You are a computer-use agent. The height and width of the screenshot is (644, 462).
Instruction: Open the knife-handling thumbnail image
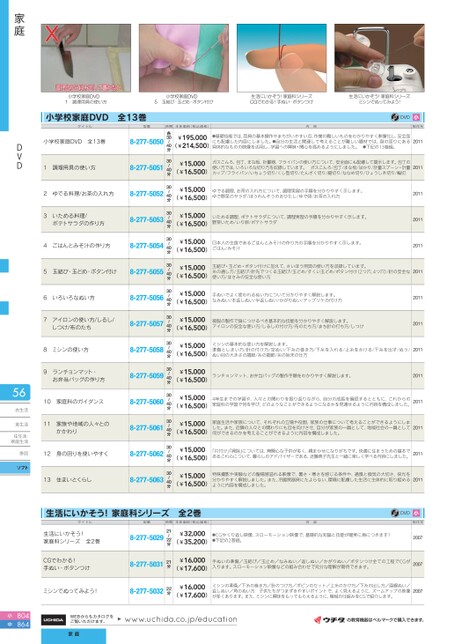[x=86, y=58]
